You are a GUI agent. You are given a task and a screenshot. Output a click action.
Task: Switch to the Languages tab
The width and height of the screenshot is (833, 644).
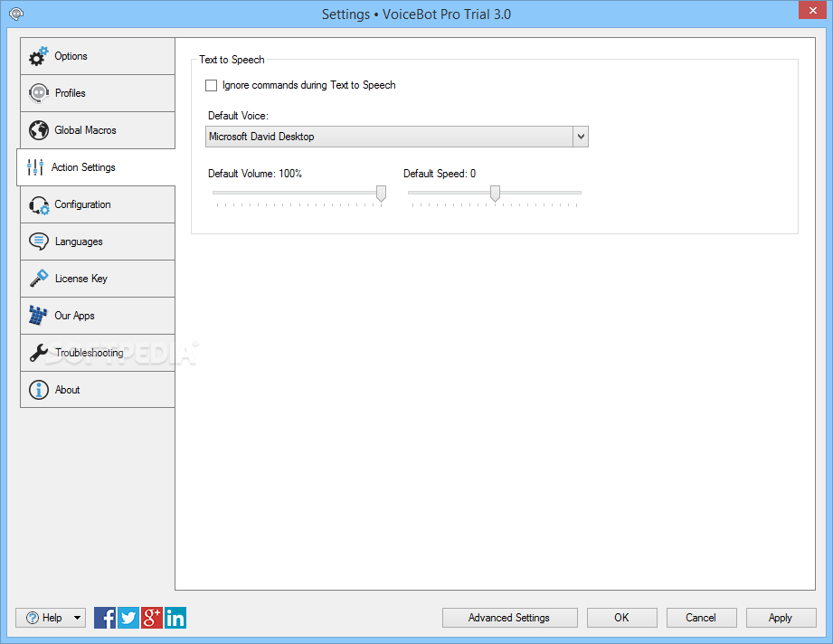coord(98,241)
